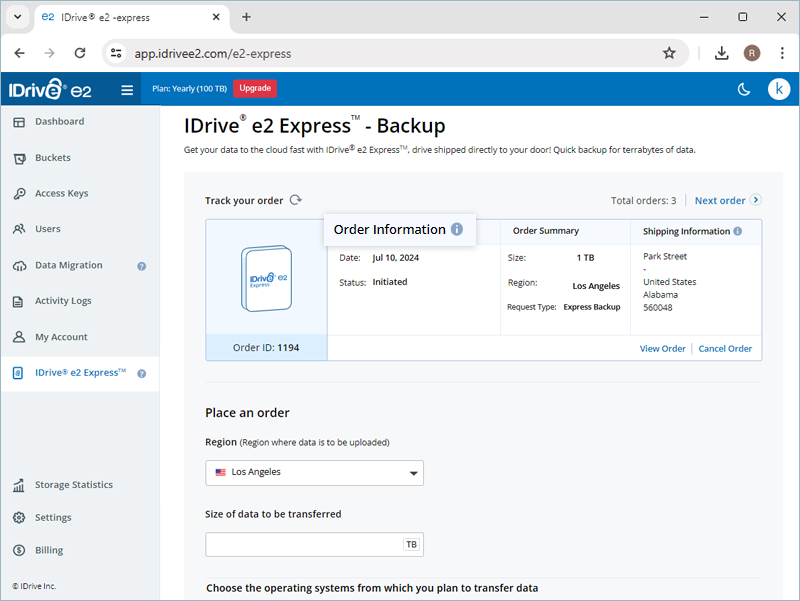
Task: Click the Next order link
Action: 720,201
